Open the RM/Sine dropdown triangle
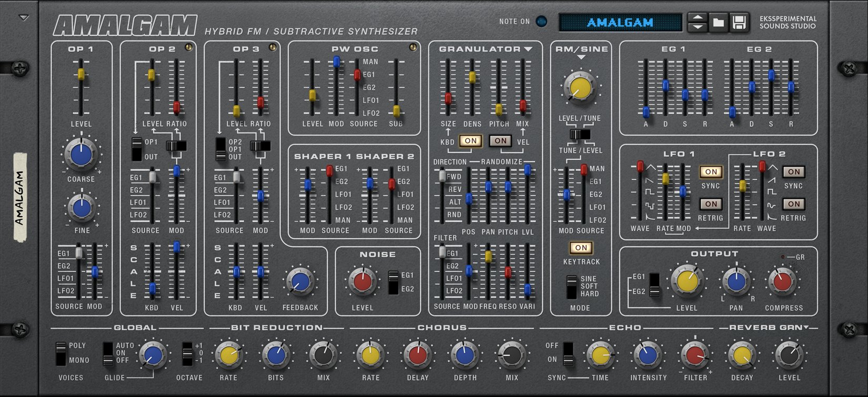The height and width of the screenshot is (397, 868). 581,57
